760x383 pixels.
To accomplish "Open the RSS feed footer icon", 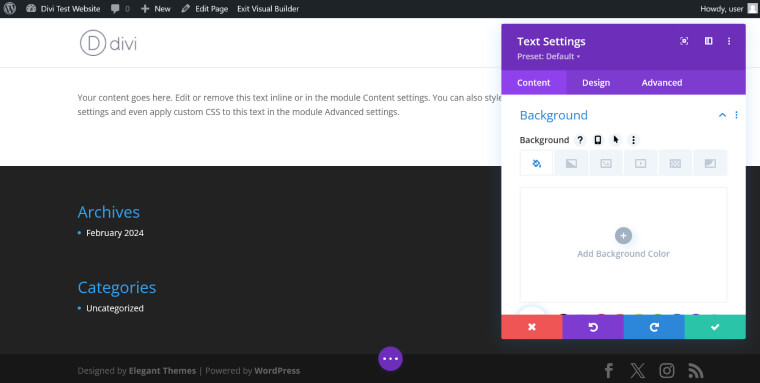I will click(696, 371).
